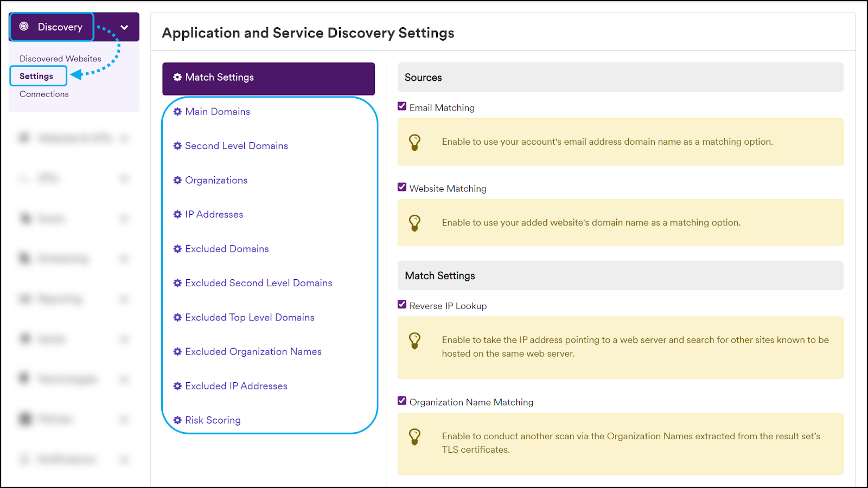Click the gear icon beside Main Domains

(177, 112)
